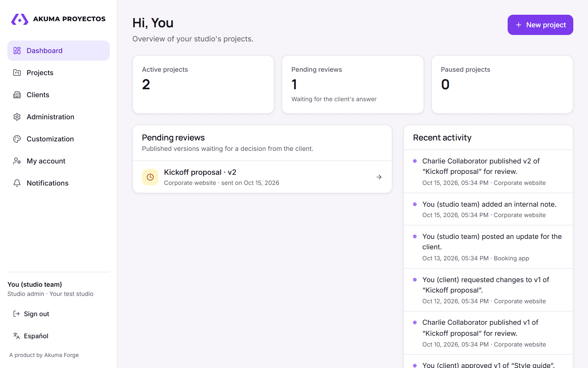
Task: Go to My account
Action: point(58,161)
